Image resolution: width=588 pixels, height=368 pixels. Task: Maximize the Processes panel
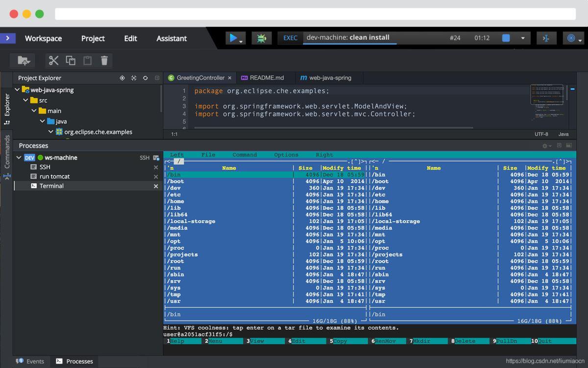(x=569, y=146)
